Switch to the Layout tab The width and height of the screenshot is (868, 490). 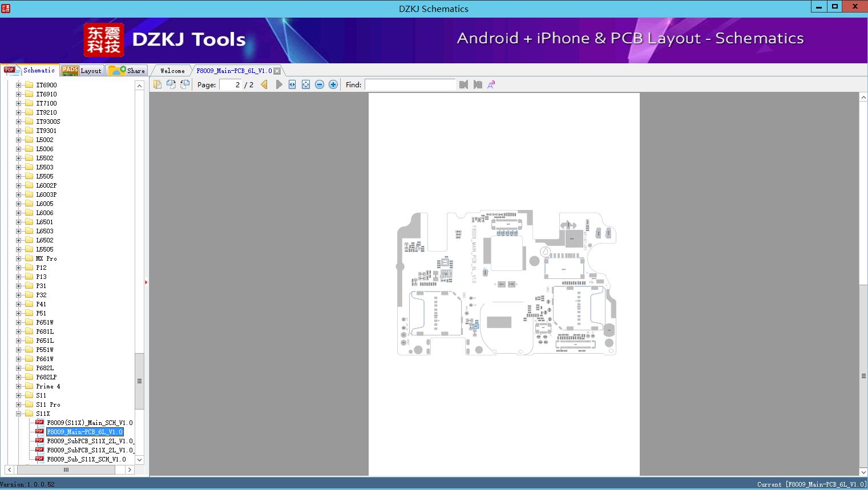click(x=82, y=71)
